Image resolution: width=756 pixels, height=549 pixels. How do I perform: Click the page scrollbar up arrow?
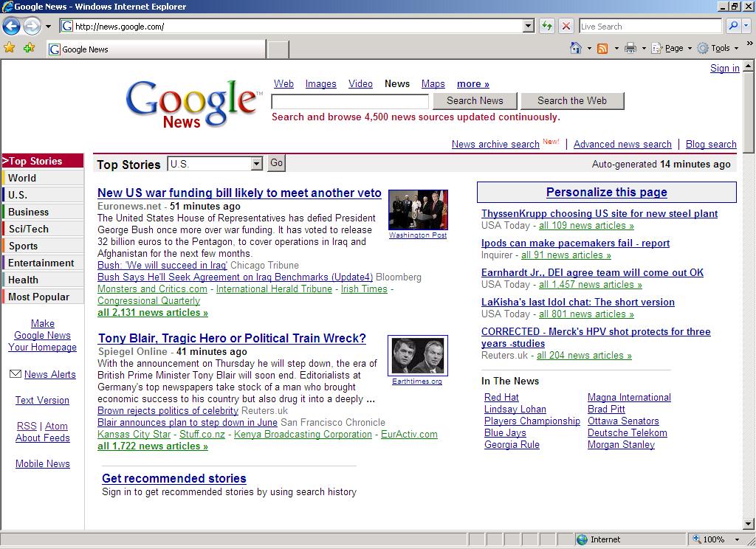(749, 66)
